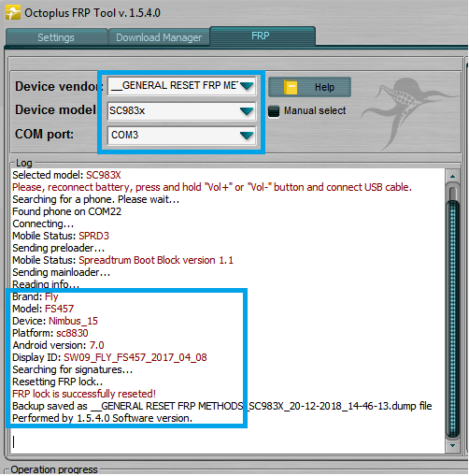The height and width of the screenshot is (476, 469).
Task: Click the log scrollbar up arrow
Action: pyautogui.click(x=452, y=177)
